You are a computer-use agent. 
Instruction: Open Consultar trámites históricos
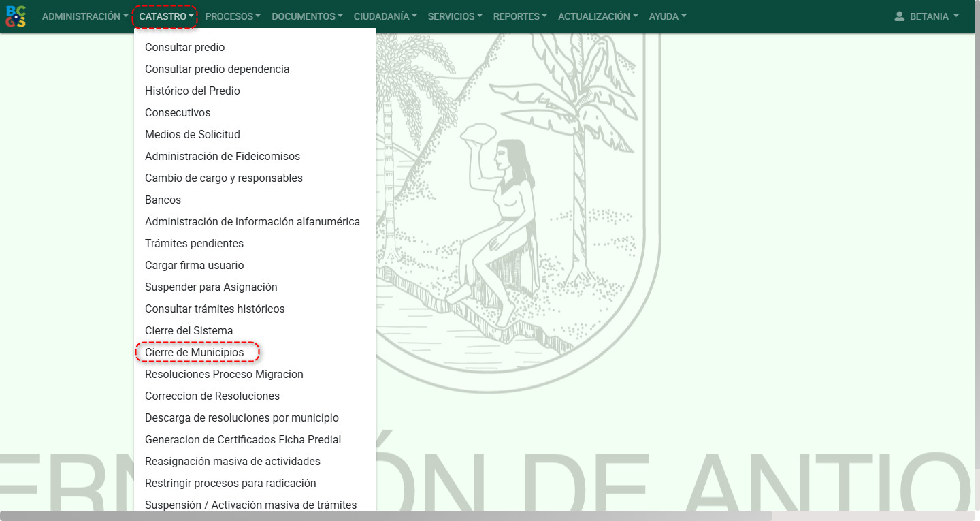point(255,309)
